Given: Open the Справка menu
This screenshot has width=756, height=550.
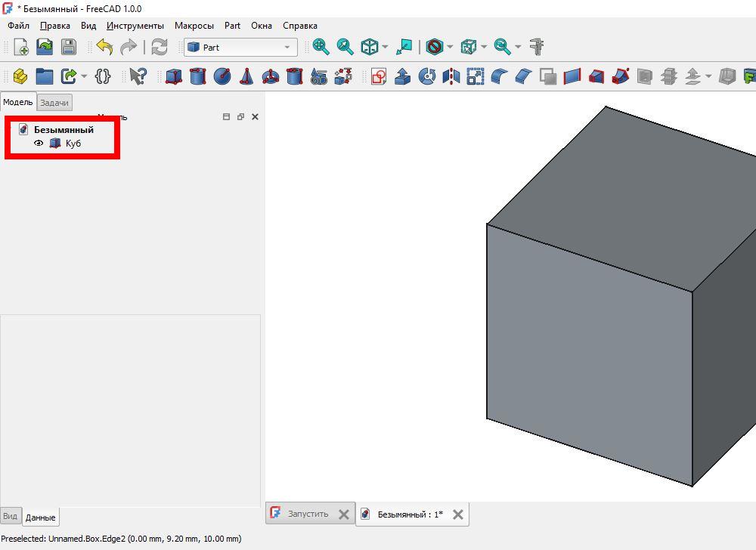Looking at the screenshot, I should (300, 26).
